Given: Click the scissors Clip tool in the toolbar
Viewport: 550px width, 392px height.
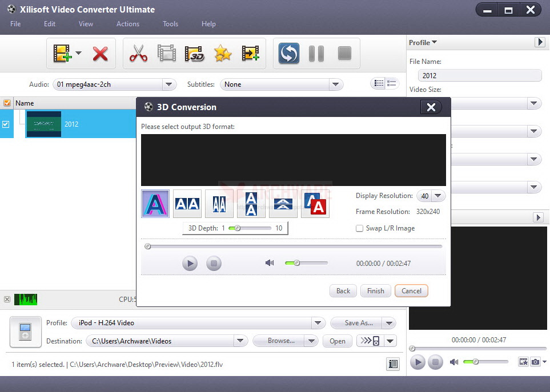Looking at the screenshot, I should point(138,53).
